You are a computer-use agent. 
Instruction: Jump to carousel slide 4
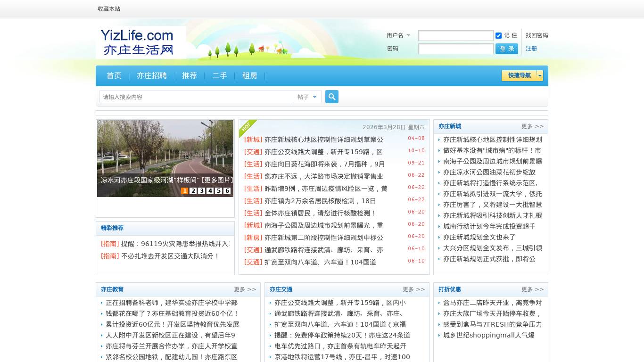210,191
